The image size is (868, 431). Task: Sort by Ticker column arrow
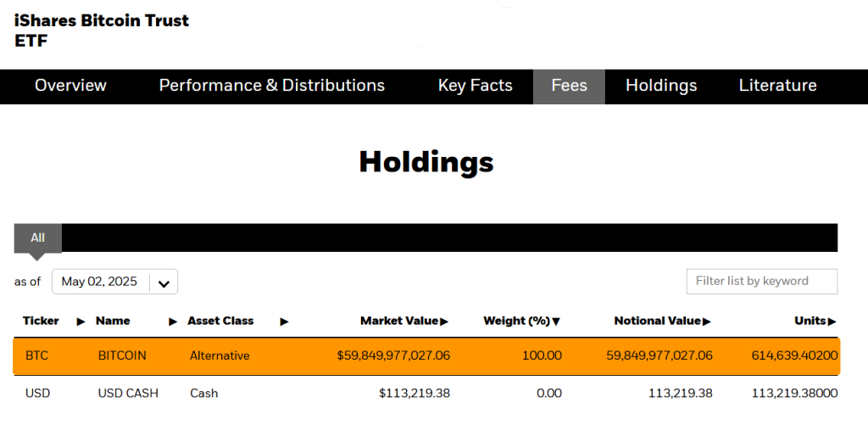coord(81,322)
